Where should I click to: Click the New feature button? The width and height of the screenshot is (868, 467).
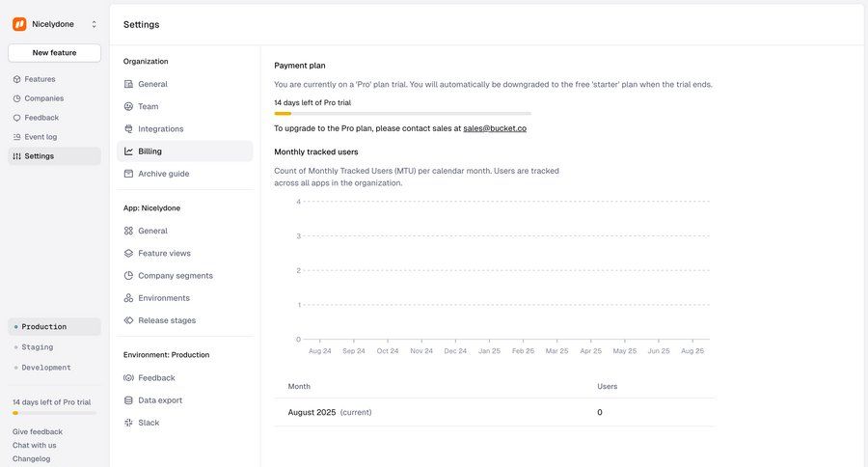coord(54,53)
